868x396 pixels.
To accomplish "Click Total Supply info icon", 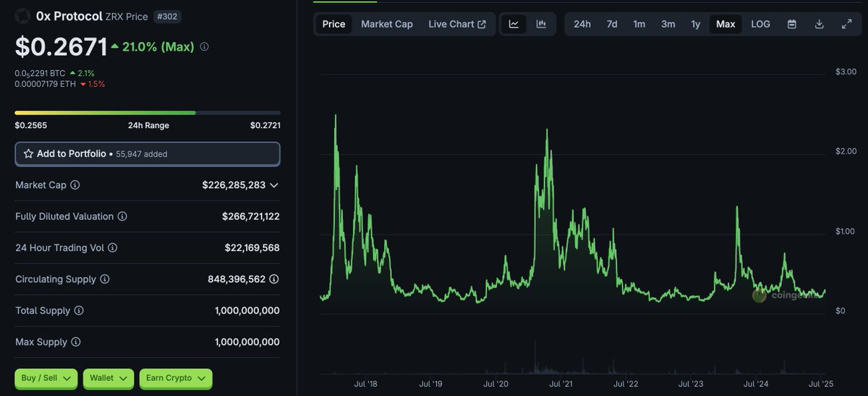I will point(79,311).
